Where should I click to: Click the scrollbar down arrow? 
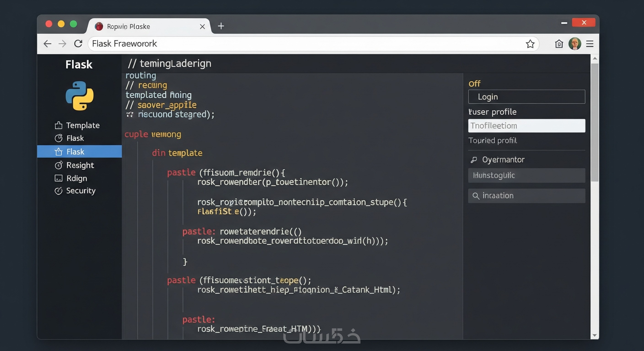click(x=595, y=335)
